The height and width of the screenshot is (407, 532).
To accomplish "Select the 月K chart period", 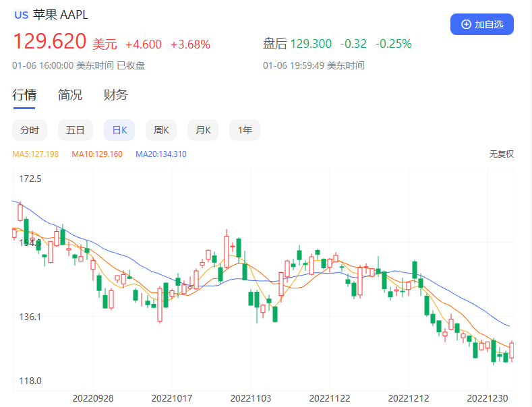I will (x=203, y=130).
